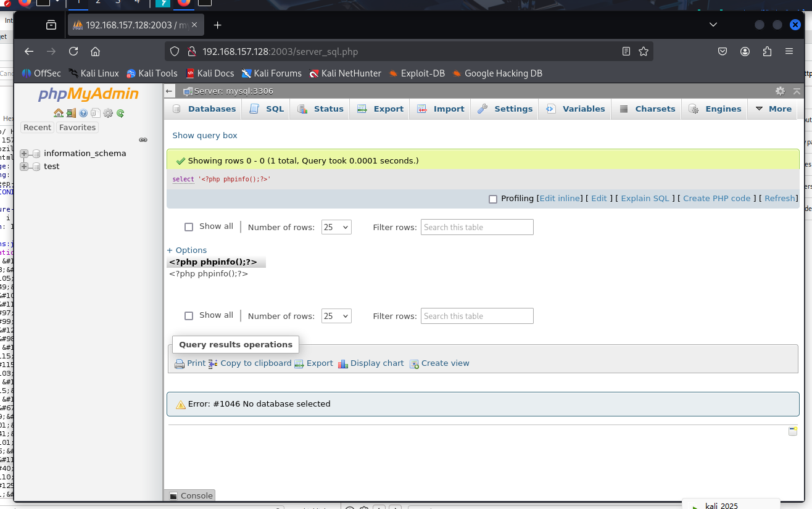Click Copy to clipboard link
The image size is (812, 509).
pyautogui.click(x=250, y=363)
